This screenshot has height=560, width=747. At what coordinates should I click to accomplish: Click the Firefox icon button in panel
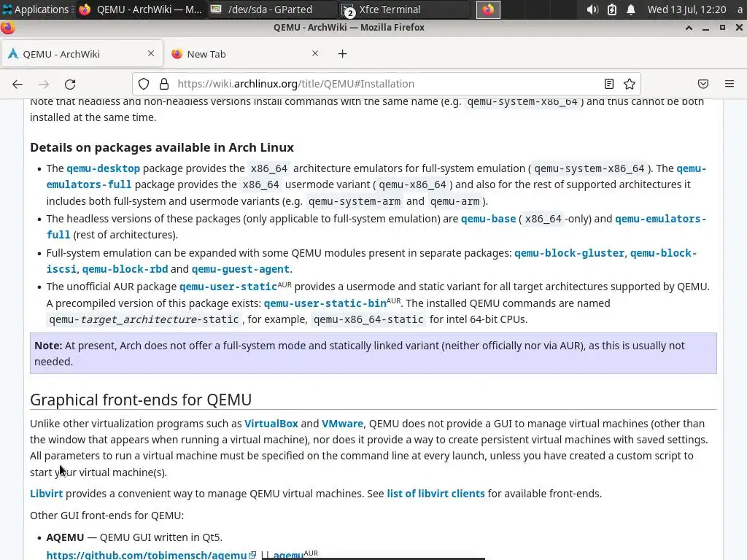coord(488,9)
